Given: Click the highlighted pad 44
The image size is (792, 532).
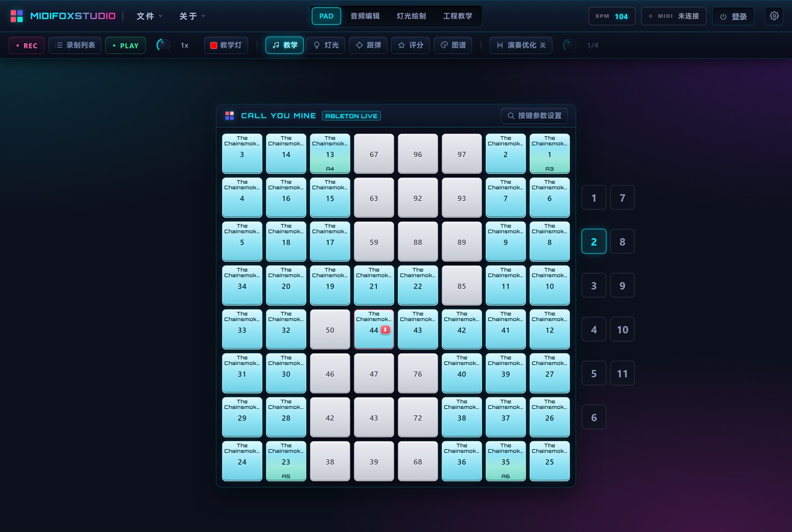Looking at the screenshot, I should [x=374, y=330].
